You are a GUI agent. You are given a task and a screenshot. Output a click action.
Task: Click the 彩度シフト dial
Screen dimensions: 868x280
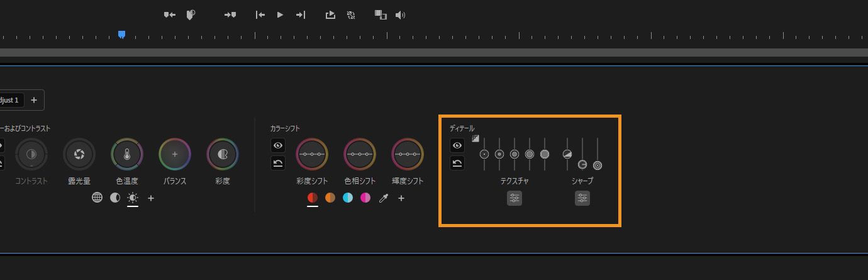(312, 154)
